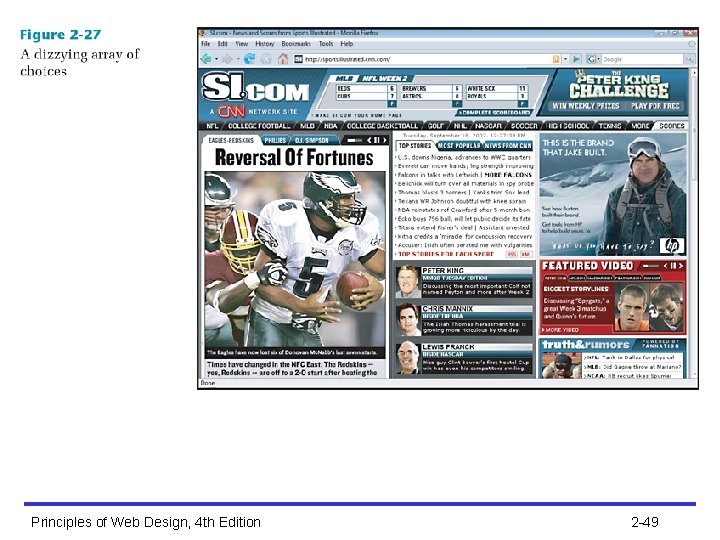Select the NFL navigation tab
The image size is (720, 540).
(212, 126)
